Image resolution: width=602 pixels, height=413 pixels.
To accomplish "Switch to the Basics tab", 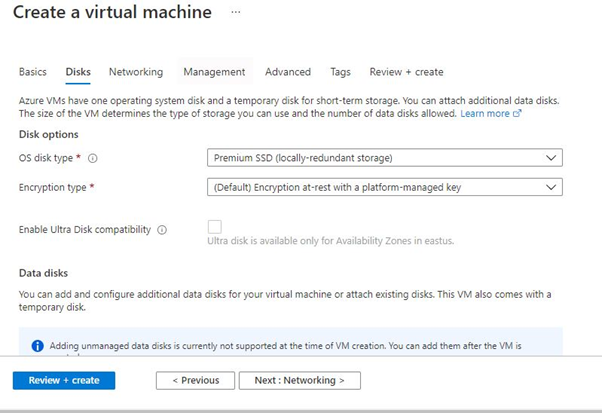I will (33, 72).
